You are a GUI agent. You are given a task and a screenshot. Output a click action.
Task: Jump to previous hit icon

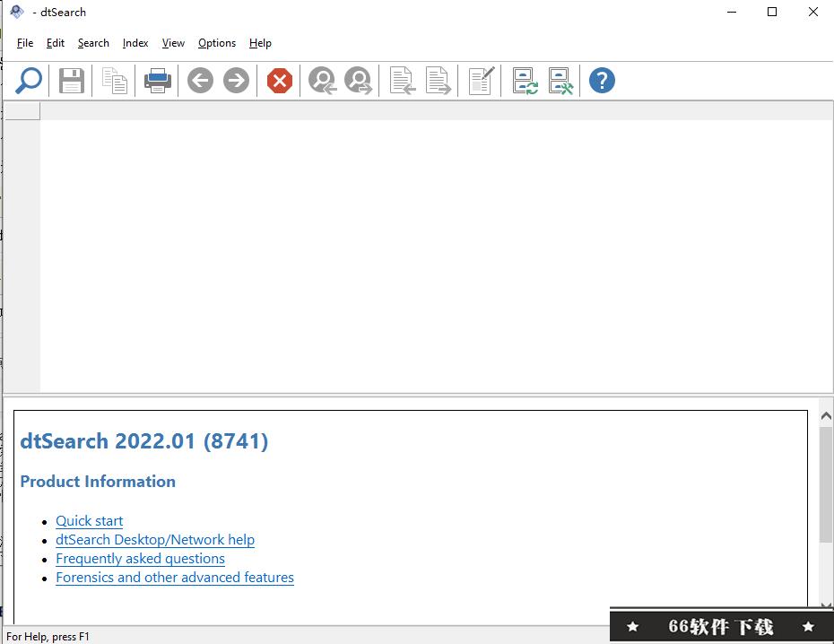point(322,81)
